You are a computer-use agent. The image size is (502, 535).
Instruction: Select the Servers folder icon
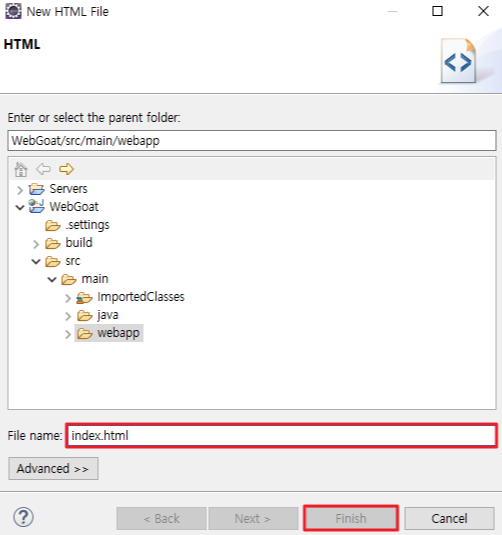coord(37,189)
